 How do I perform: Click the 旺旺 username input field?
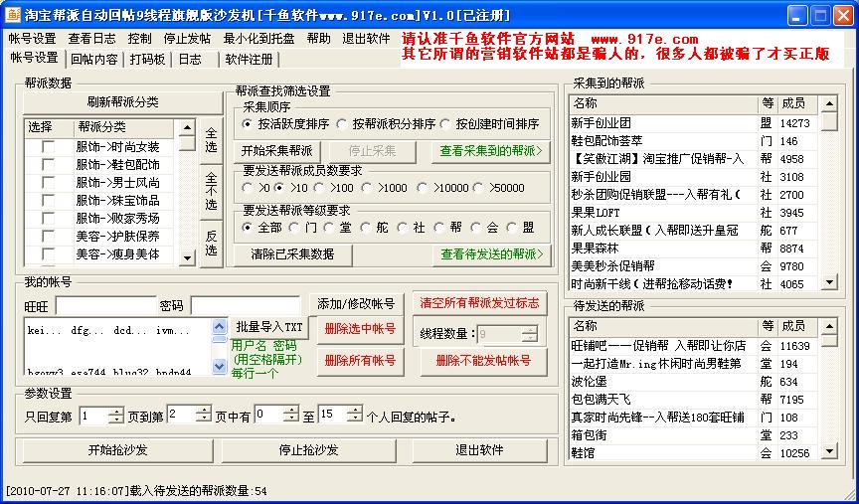click(x=105, y=304)
